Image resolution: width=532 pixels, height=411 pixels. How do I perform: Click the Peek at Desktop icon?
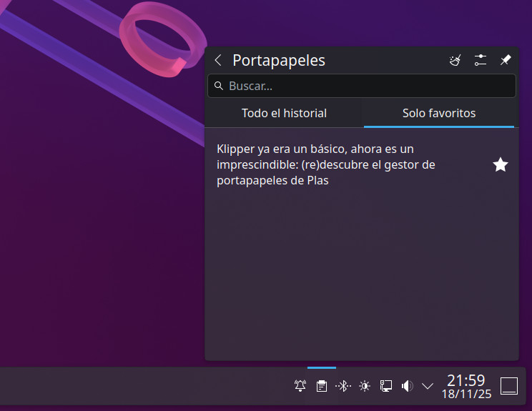coord(509,386)
